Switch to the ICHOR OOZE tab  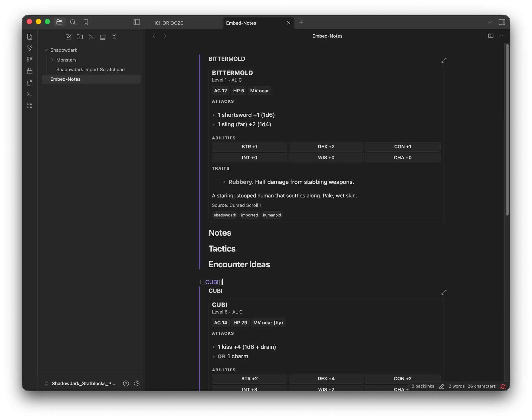tap(169, 23)
